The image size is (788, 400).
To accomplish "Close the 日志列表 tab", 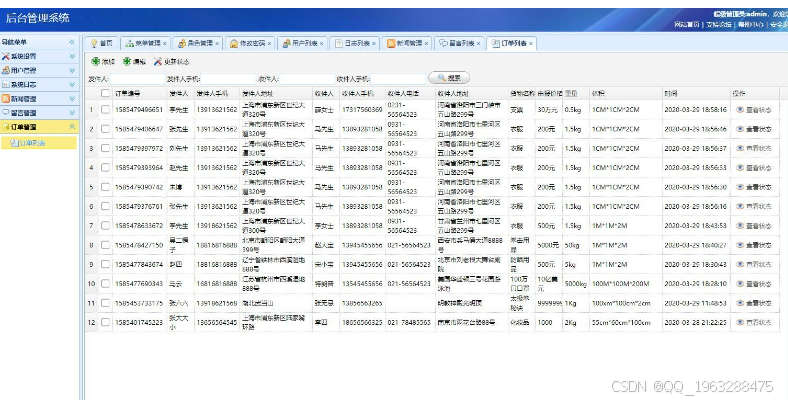I will point(374,44).
